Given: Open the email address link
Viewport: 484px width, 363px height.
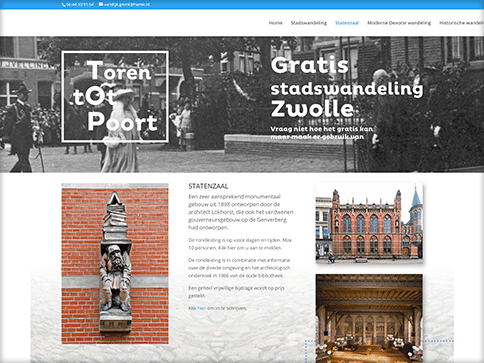Looking at the screenshot, I should coord(127,5).
